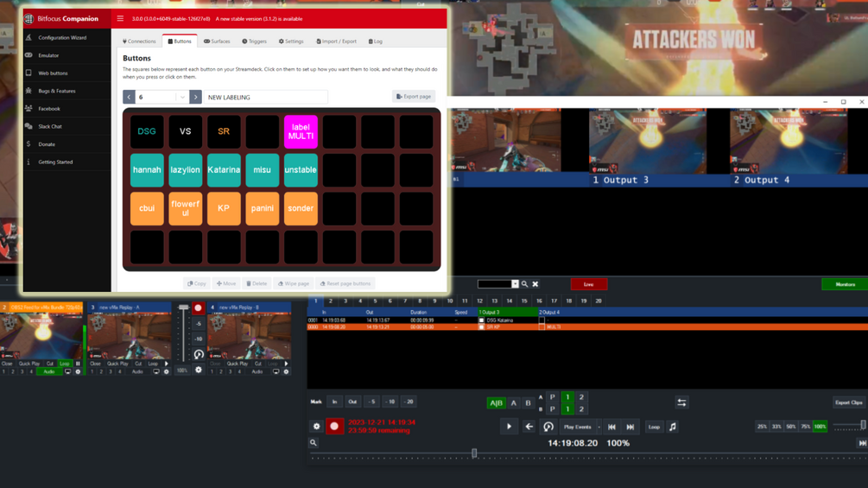Open the Emulator sidebar link
This screenshot has width=868, height=488.
pyautogui.click(x=48, y=55)
